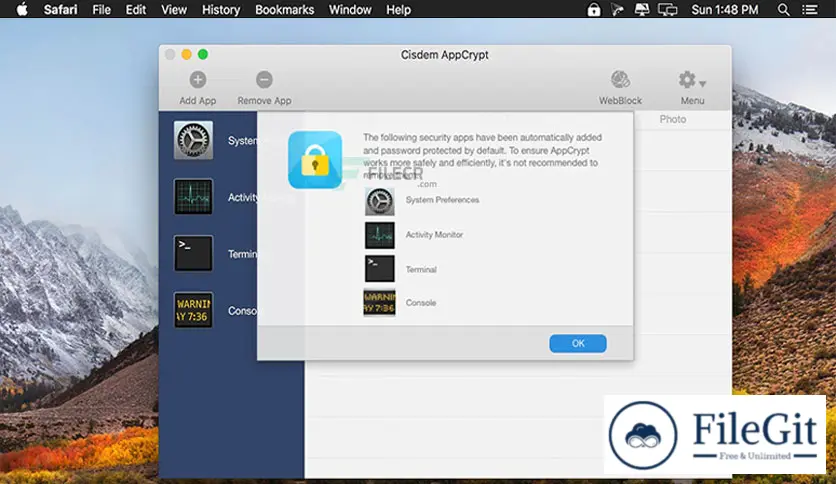836x484 pixels.
Task: Select System Preferences icon in sidebar
Action: tap(193, 140)
